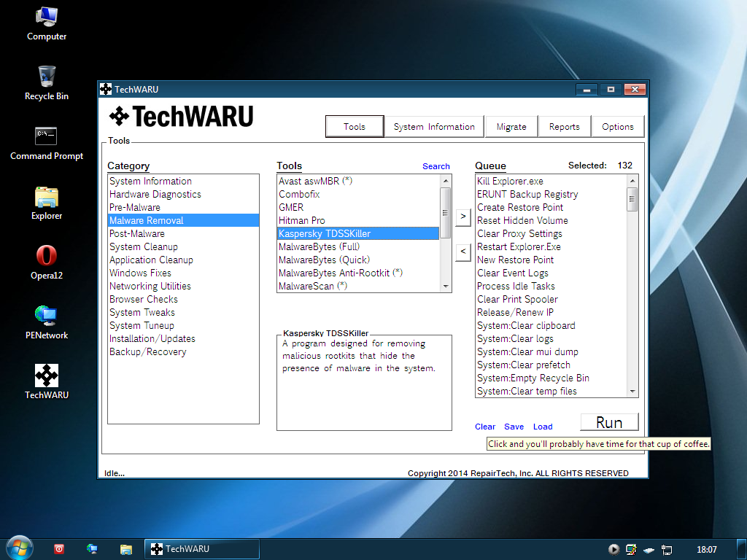Screen dimensions: 747x560
Task: Switch to the Tools tab
Action: (x=355, y=127)
